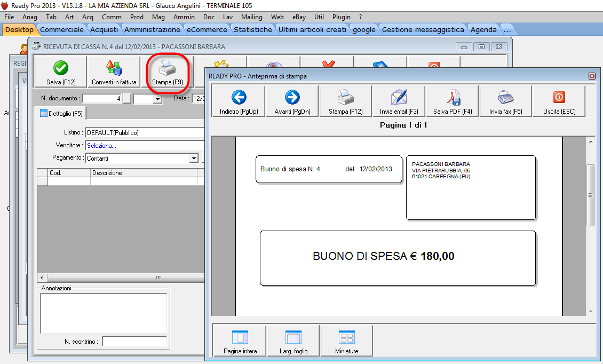Open the eBay menu
The height and width of the screenshot is (364, 603).
[x=299, y=17]
